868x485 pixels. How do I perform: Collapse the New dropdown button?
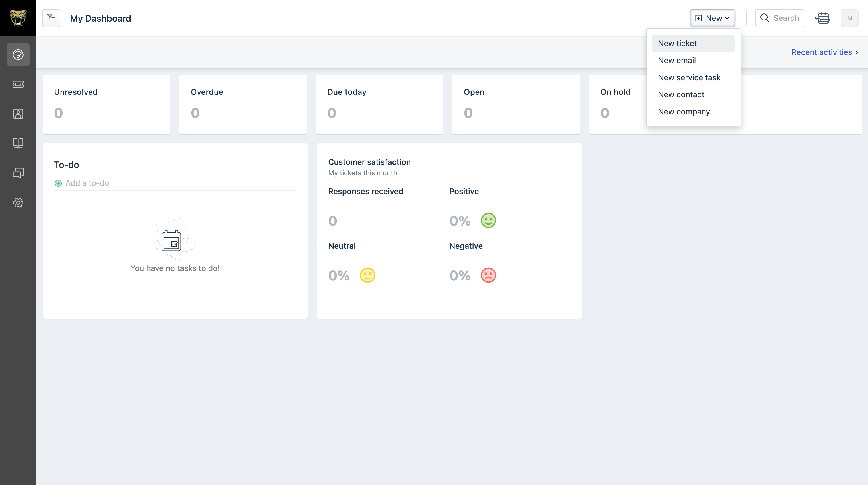coord(713,18)
